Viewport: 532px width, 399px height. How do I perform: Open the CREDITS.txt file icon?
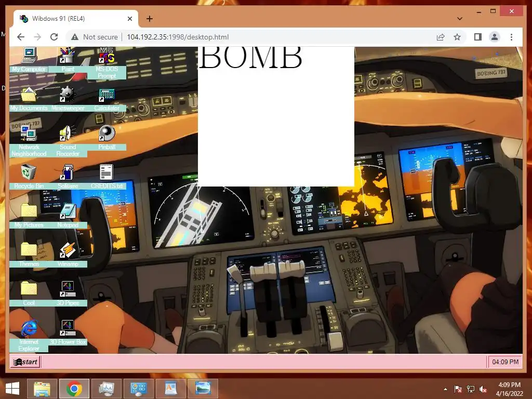click(x=107, y=172)
